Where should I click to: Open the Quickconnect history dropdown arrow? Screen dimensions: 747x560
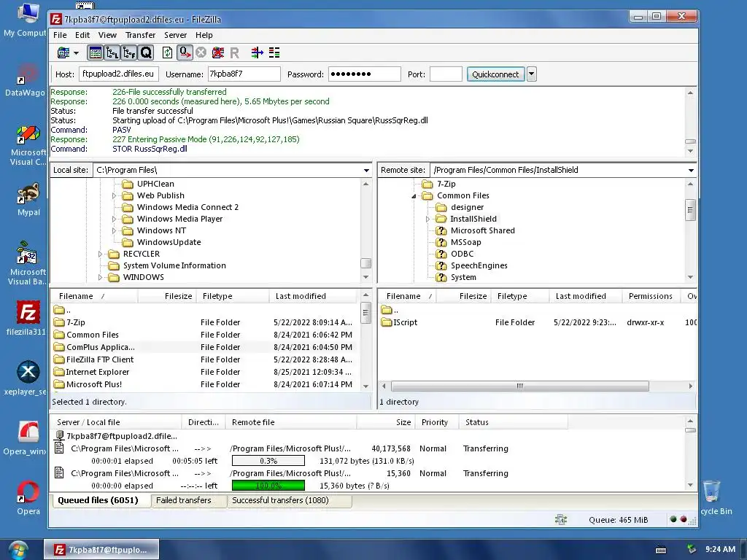(x=532, y=74)
